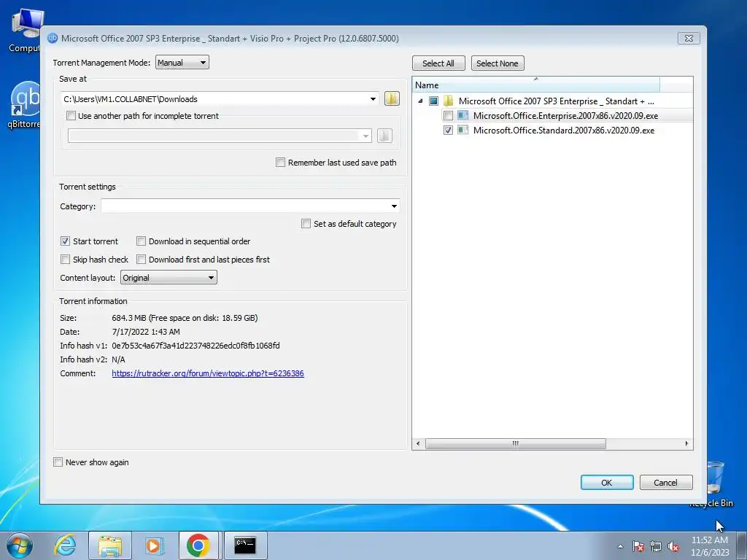Click the Standard.2007x86 exe file icon

[x=462, y=130]
